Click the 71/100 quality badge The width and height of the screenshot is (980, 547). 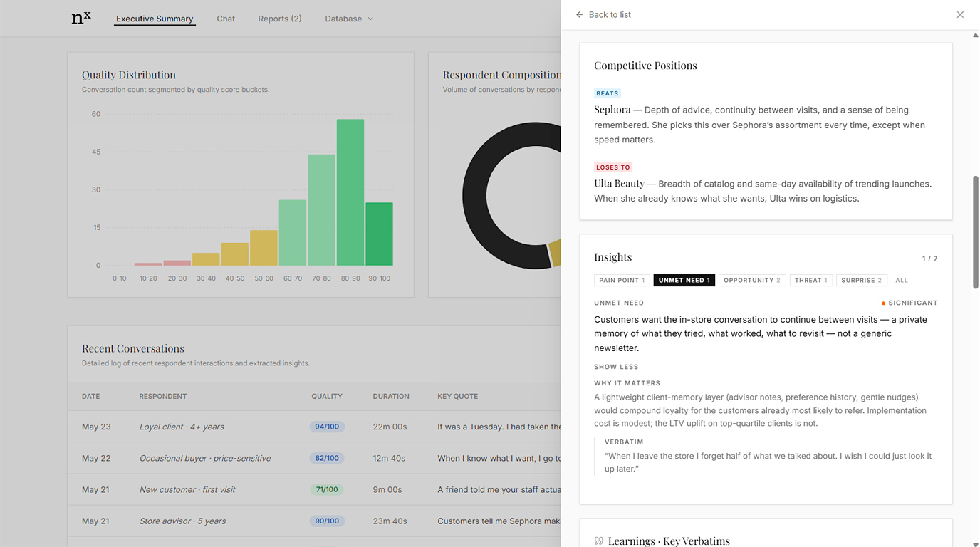click(327, 489)
